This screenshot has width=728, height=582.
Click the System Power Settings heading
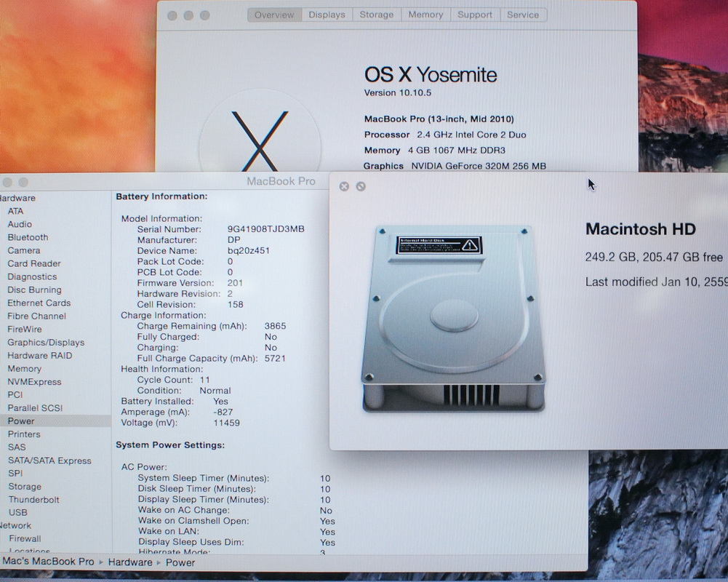(170, 445)
